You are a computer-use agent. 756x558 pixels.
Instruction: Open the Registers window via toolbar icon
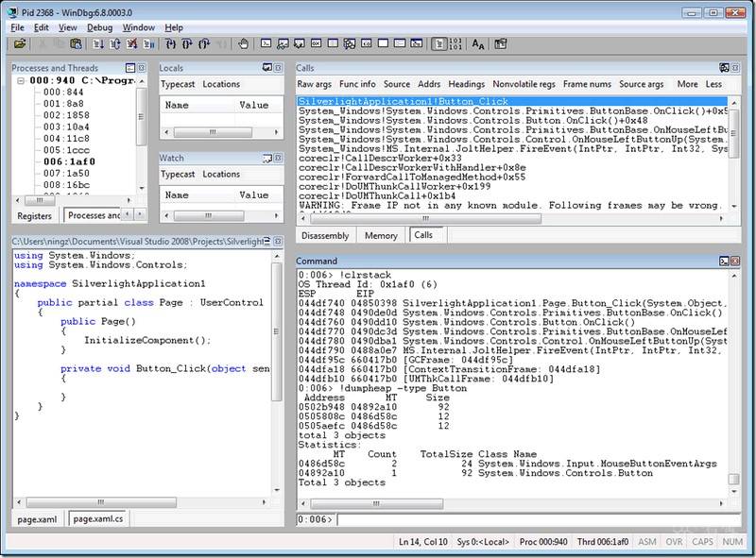(316, 43)
